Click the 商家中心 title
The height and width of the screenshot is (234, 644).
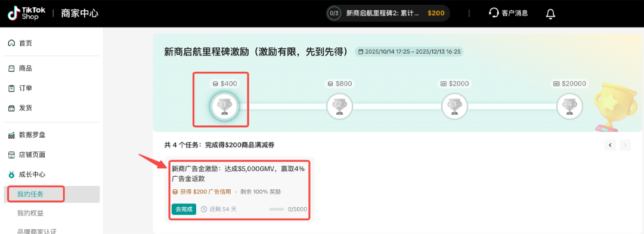coord(80,14)
